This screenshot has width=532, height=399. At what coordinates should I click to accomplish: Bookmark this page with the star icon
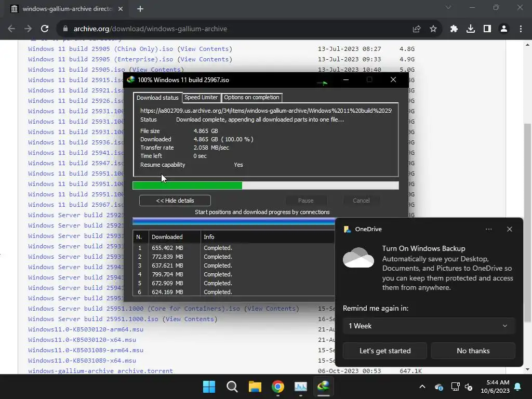[x=433, y=29]
